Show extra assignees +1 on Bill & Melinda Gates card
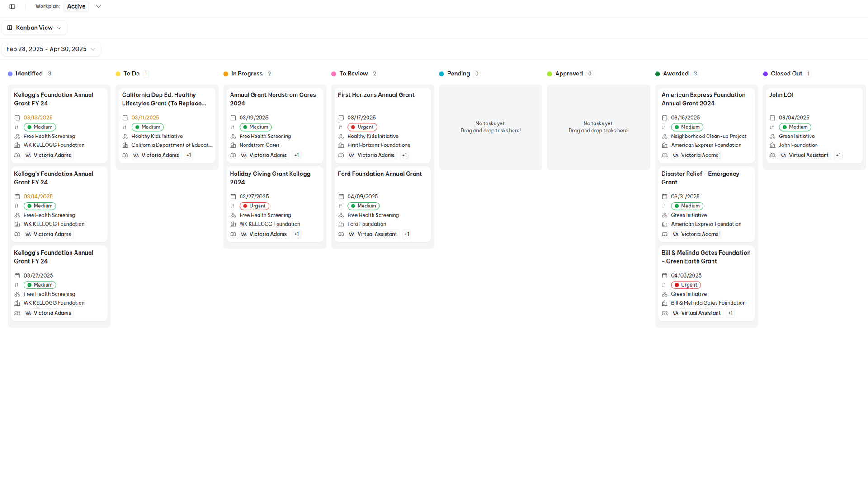Screen dimensions: 868x481 730,313
